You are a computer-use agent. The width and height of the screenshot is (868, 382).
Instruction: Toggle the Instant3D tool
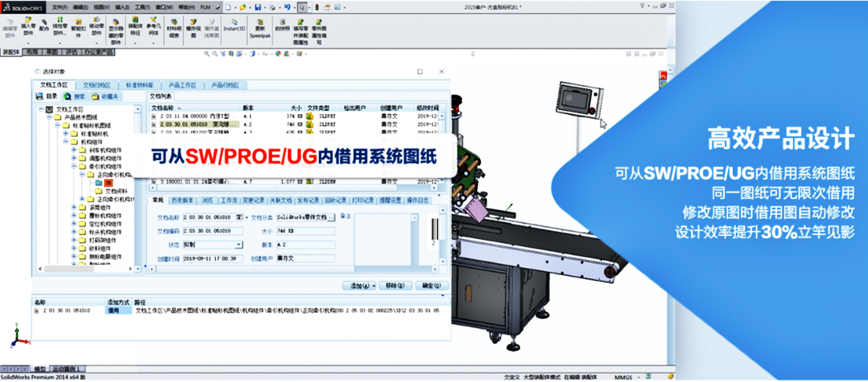pyautogui.click(x=234, y=23)
